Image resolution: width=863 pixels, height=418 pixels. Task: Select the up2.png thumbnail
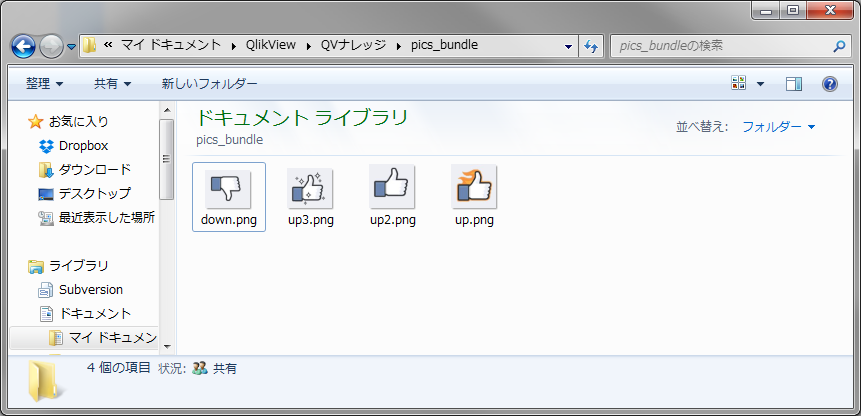392,186
